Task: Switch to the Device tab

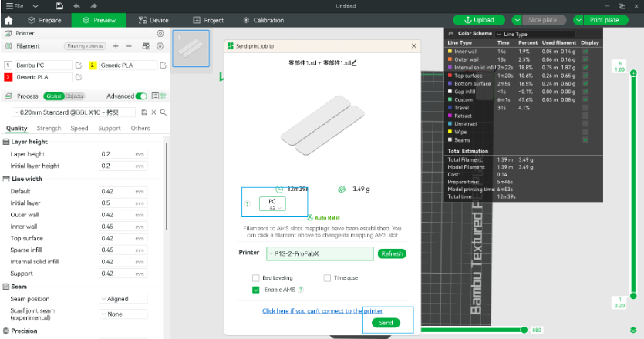Action: pyautogui.click(x=153, y=20)
